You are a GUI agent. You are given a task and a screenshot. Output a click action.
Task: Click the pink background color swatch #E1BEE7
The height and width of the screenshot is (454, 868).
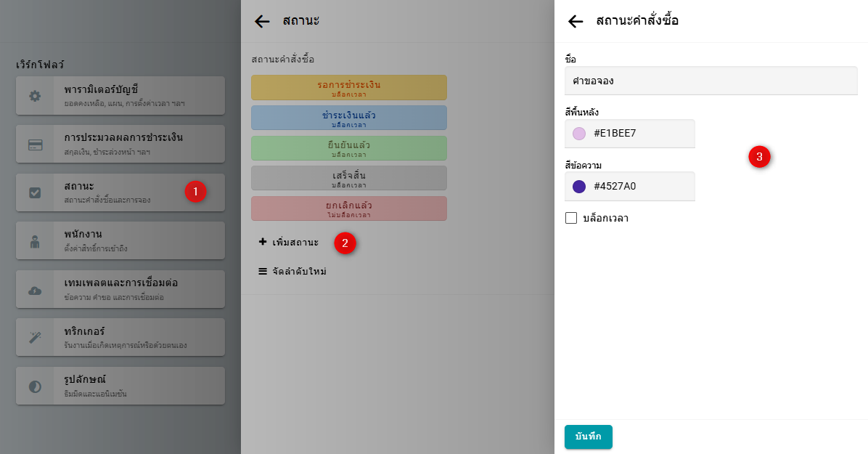click(x=578, y=134)
